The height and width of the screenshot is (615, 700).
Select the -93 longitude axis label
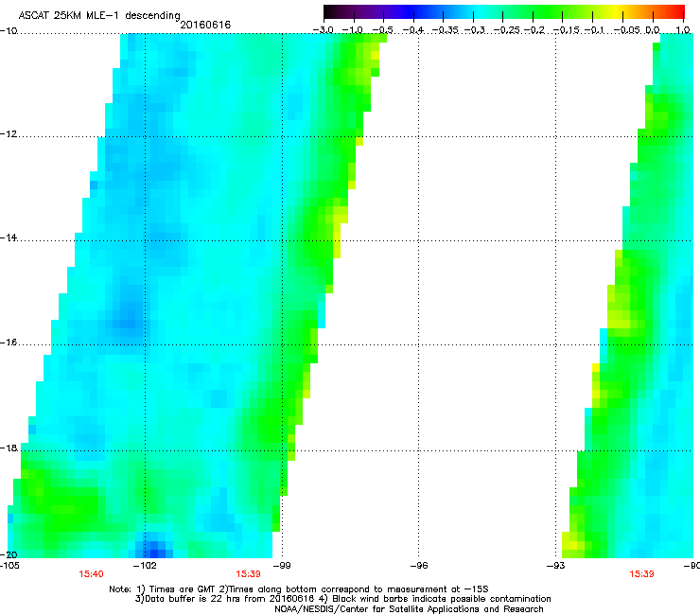tap(556, 566)
